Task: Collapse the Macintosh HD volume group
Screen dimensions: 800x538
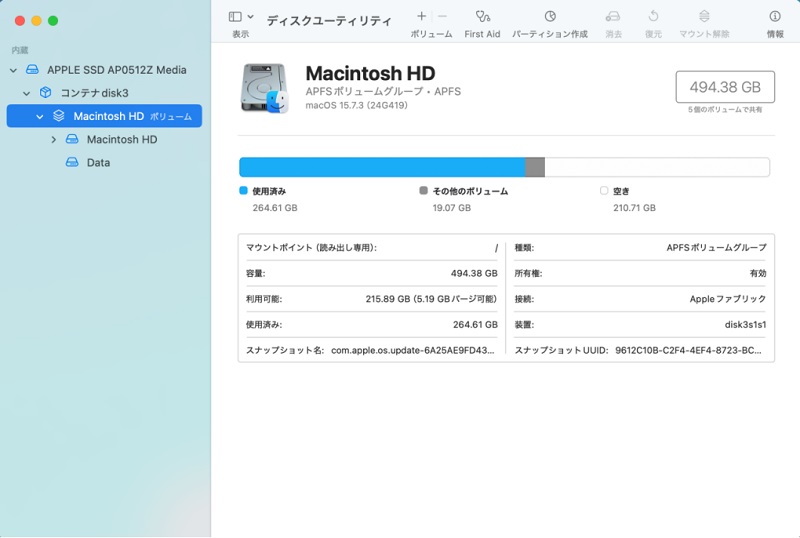Action: click(40, 117)
